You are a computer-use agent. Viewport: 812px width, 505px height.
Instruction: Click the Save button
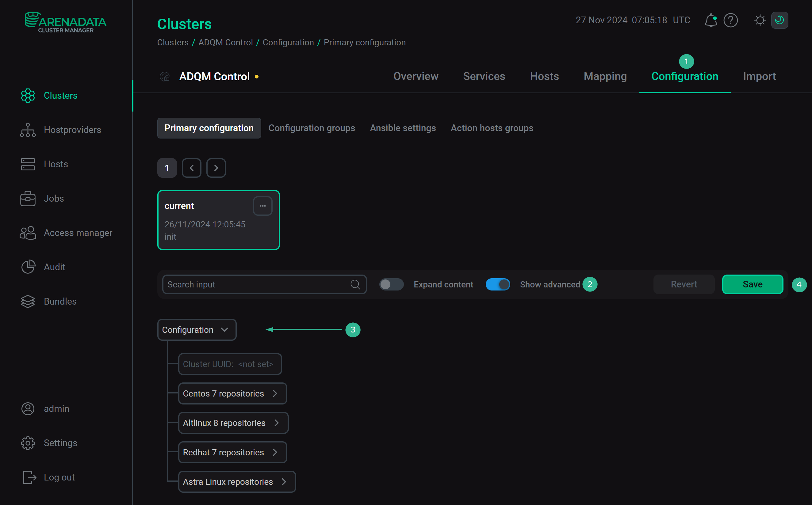click(x=752, y=284)
